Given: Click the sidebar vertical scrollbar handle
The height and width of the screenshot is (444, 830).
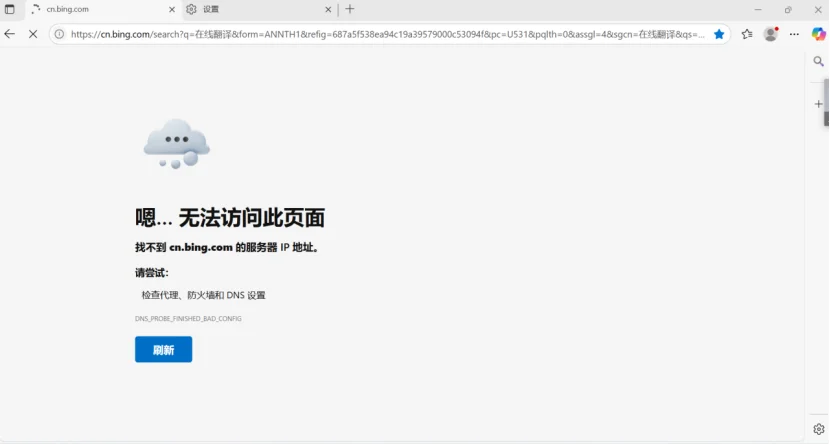Looking at the screenshot, I should point(826,103).
